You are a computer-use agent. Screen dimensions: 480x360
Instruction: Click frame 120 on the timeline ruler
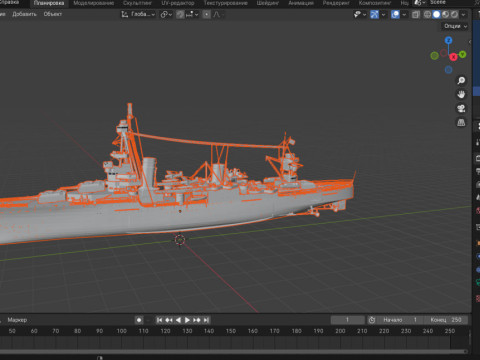point(165,331)
